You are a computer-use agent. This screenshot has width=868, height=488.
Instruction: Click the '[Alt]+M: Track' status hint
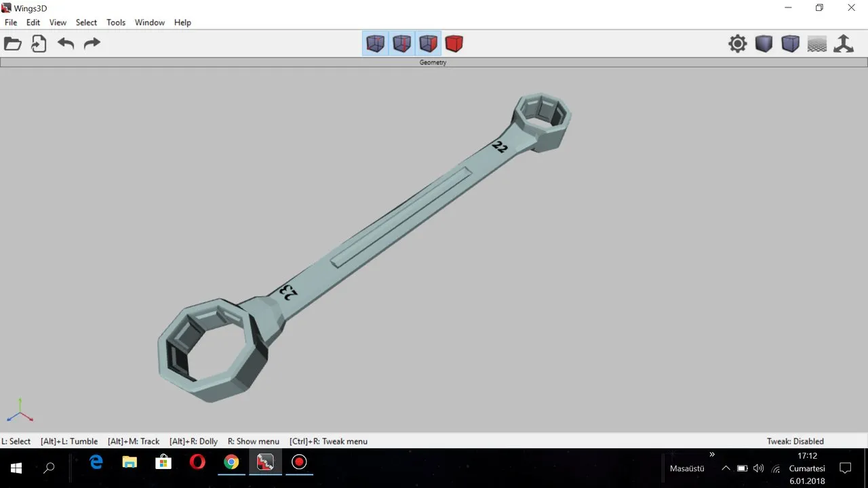[134, 441]
